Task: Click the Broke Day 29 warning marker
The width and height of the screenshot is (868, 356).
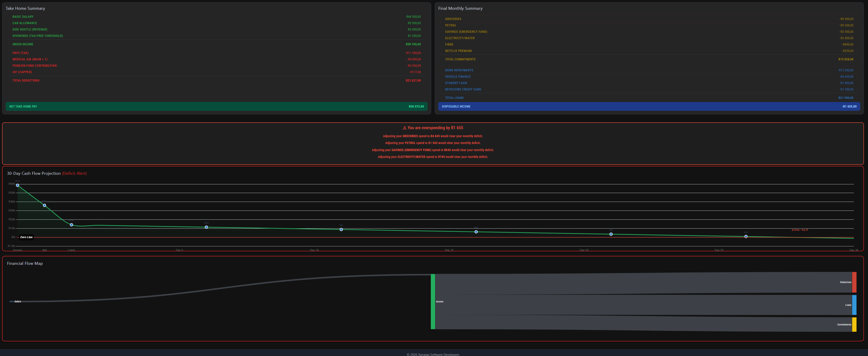Action: pyautogui.click(x=800, y=230)
